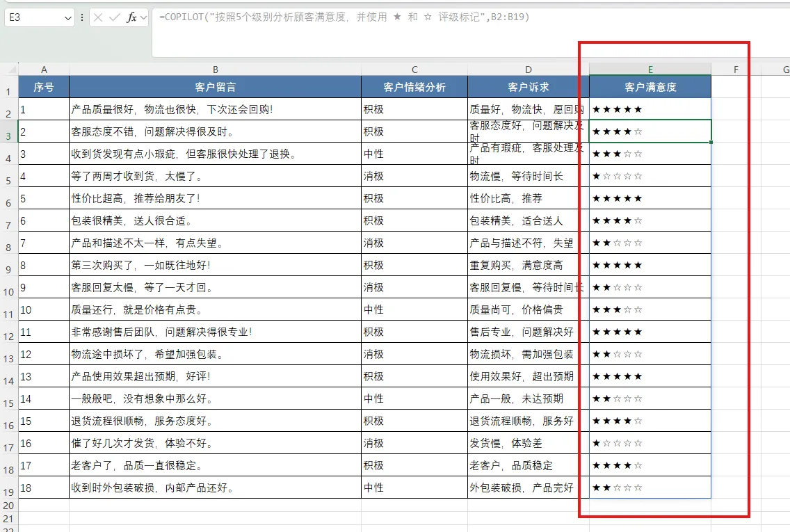790x532 pixels.
Task: Click the enter checkmark icon in formula bar
Action: coord(114,17)
